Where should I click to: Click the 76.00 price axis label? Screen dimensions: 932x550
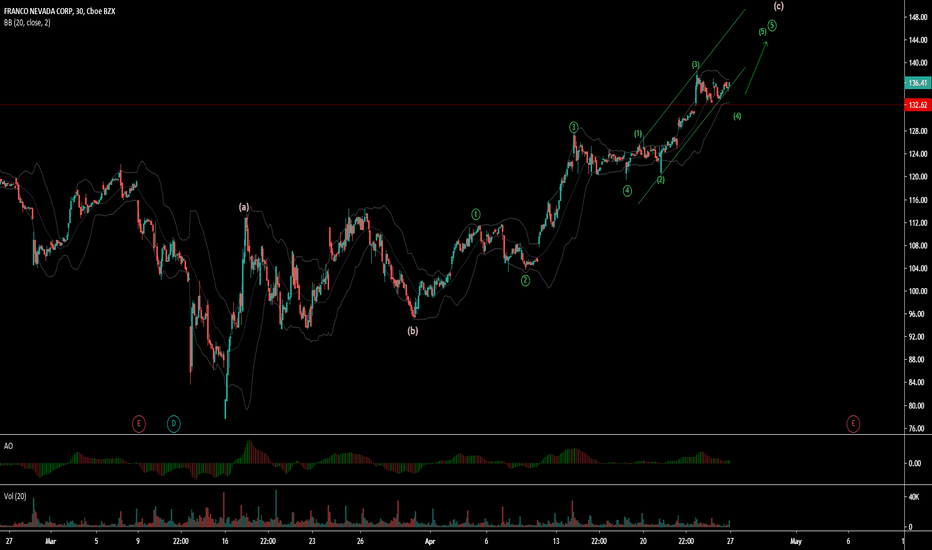point(918,428)
